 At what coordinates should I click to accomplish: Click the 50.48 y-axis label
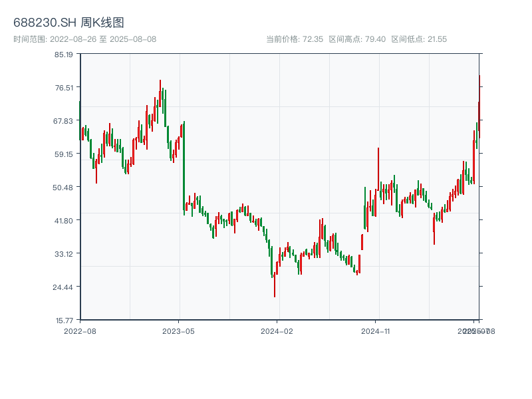[64, 188]
